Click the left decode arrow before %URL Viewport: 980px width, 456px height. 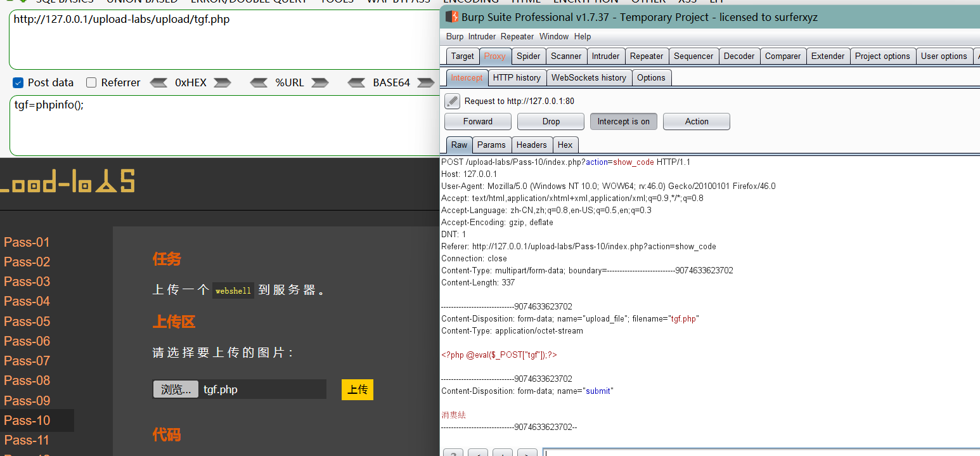[x=259, y=82]
